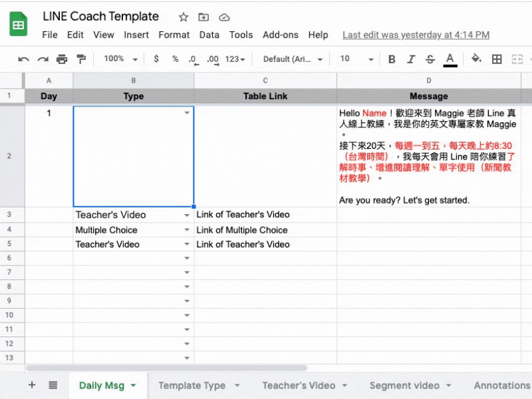The height and width of the screenshot is (399, 532).
Task: Toggle bold formatting
Action: pos(392,59)
